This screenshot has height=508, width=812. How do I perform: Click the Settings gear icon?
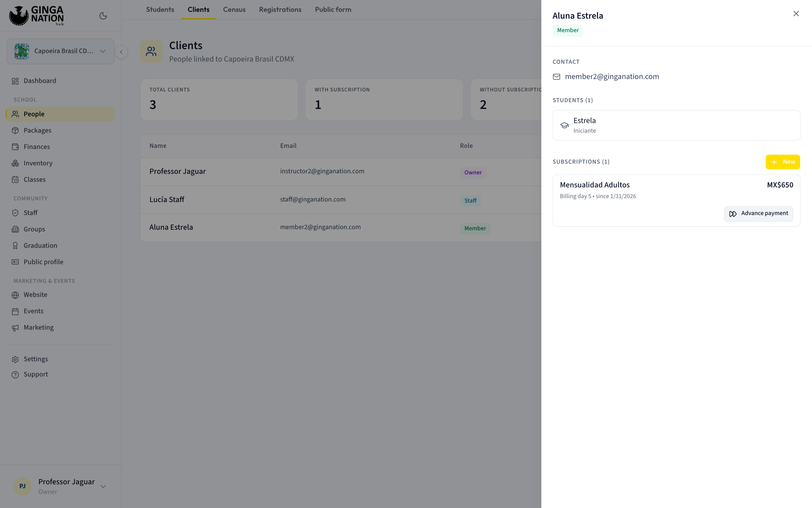coord(15,359)
